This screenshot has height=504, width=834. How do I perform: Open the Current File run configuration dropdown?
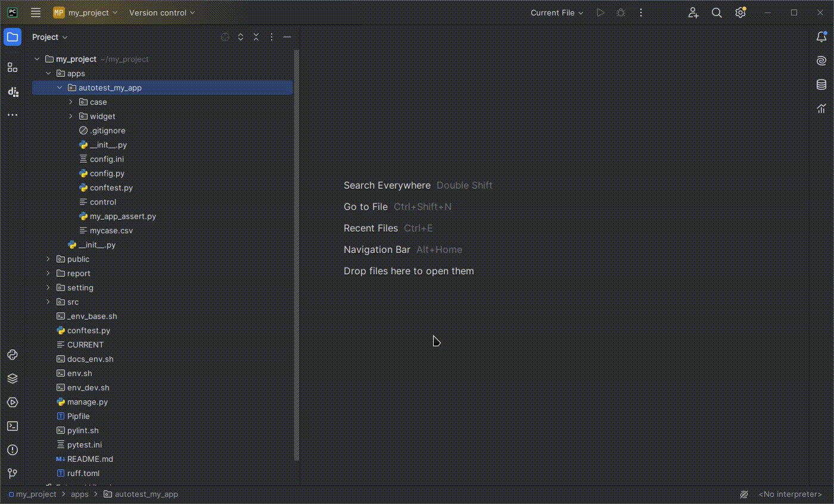click(x=557, y=13)
